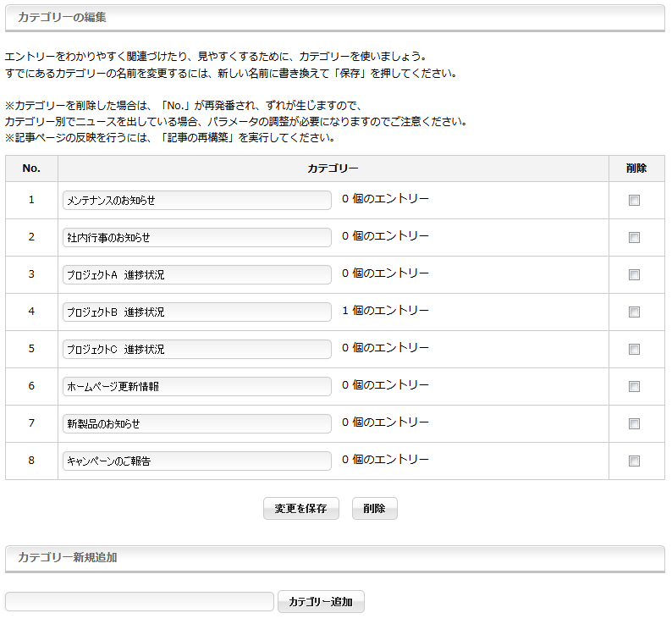Tick delete checkbox for キャンペーンのご報告

634,461
